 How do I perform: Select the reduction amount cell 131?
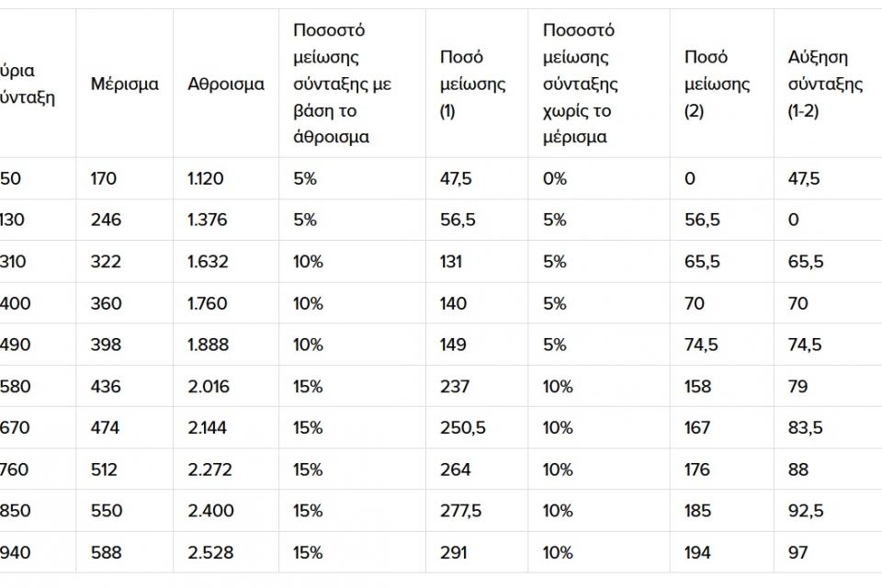453,262
